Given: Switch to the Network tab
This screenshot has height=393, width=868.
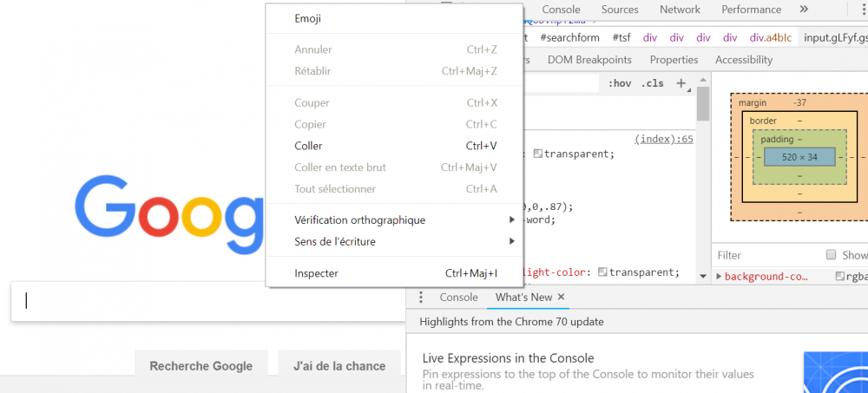Looking at the screenshot, I should pyautogui.click(x=680, y=10).
